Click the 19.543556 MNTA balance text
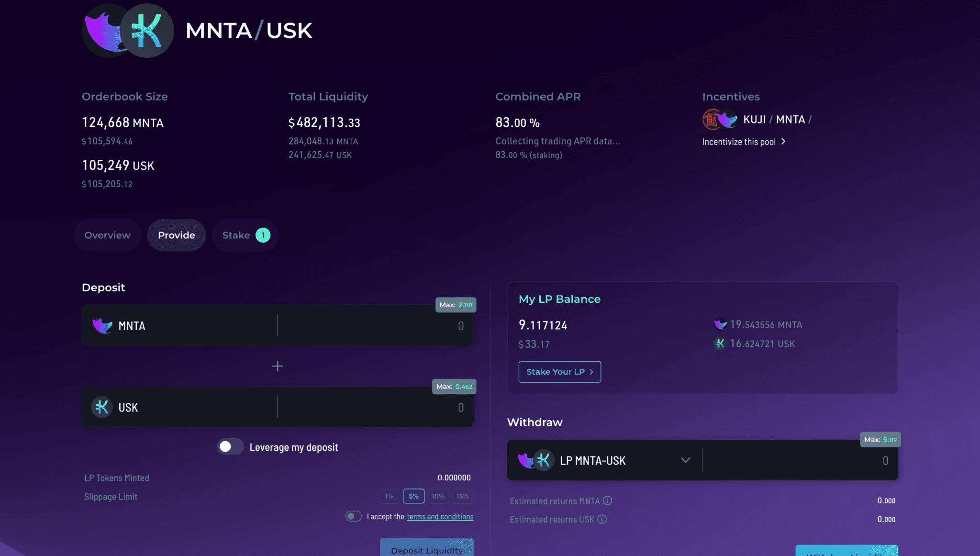Image resolution: width=980 pixels, height=556 pixels. coord(766,325)
